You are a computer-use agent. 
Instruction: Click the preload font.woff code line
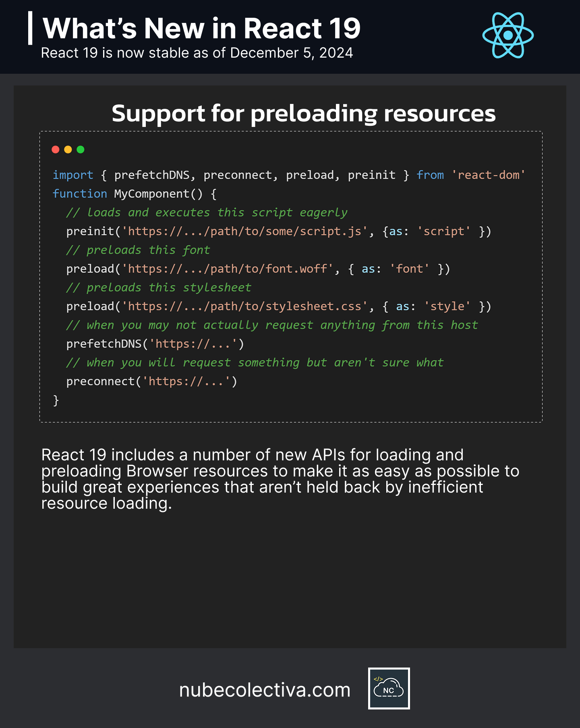tap(258, 269)
